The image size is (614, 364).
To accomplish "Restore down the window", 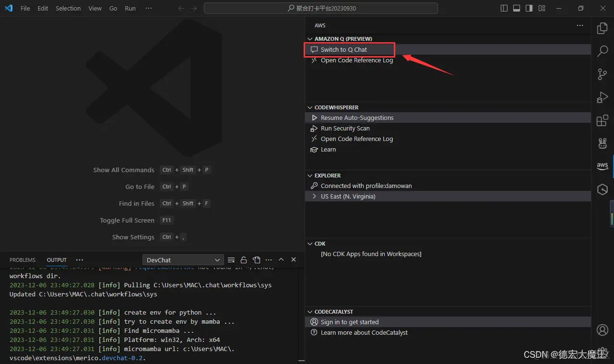I will [581, 8].
